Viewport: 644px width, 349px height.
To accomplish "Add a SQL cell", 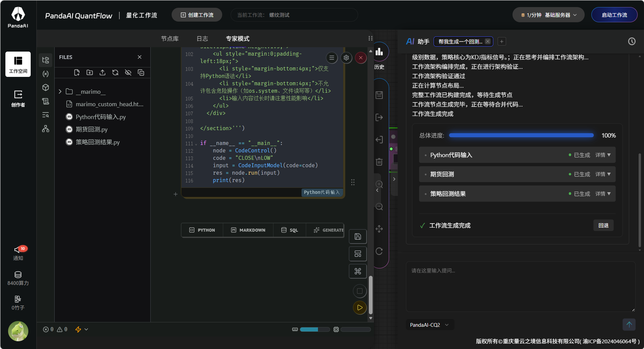I will pyautogui.click(x=290, y=230).
